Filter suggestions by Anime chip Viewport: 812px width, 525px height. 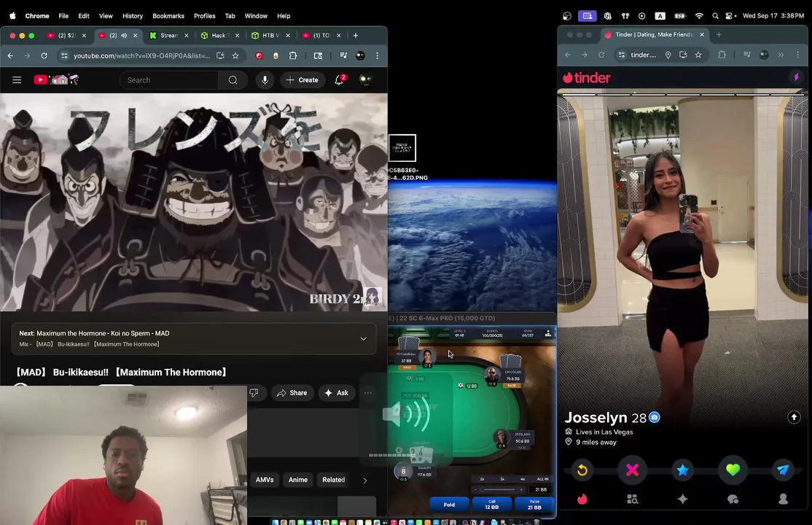[298, 480]
